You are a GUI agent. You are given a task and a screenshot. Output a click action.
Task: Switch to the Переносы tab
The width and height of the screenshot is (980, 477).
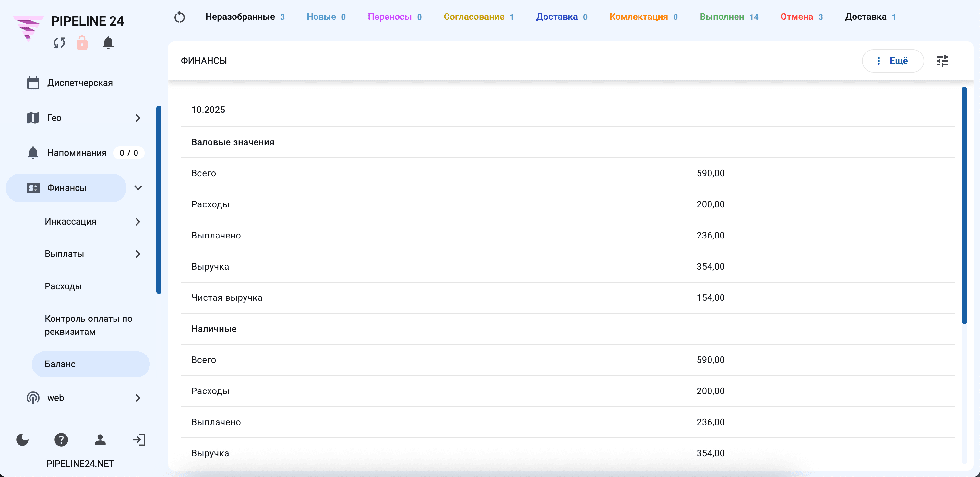click(395, 17)
